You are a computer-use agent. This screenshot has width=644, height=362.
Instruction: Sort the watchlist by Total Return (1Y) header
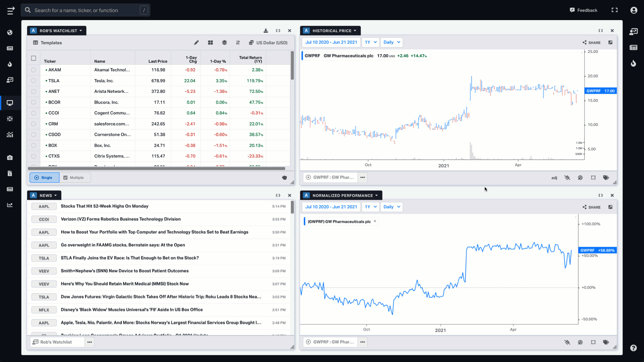(250, 59)
